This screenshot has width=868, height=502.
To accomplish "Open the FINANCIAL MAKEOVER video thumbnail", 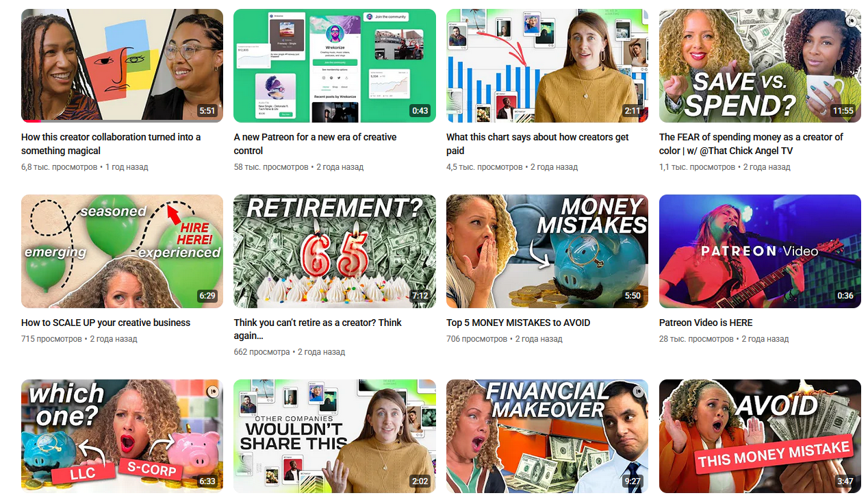I will click(547, 436).
